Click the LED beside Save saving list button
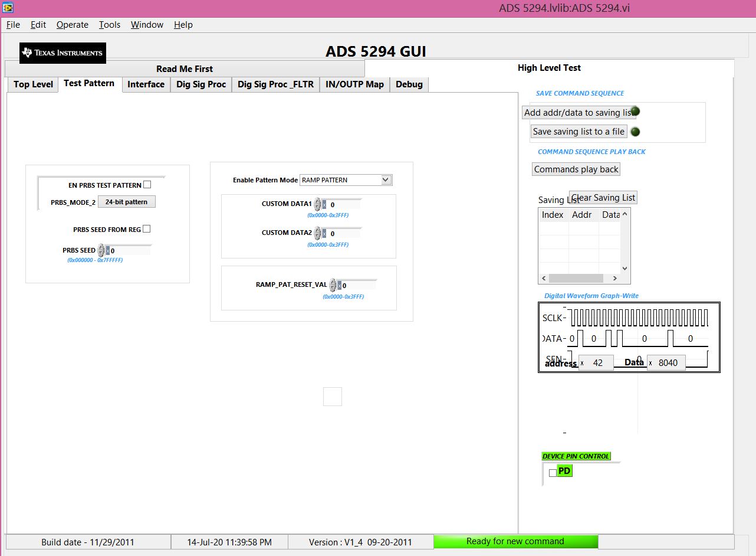 635,132
